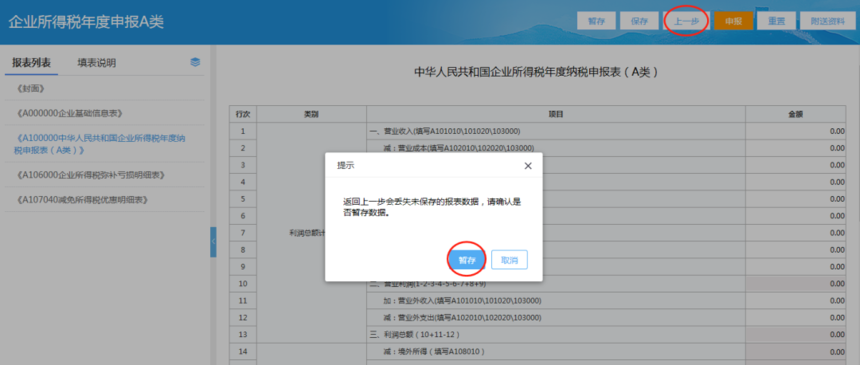The image size is (860, 365).
Task: Click the top toolbar 暂存 button
Action: [596, 21]
